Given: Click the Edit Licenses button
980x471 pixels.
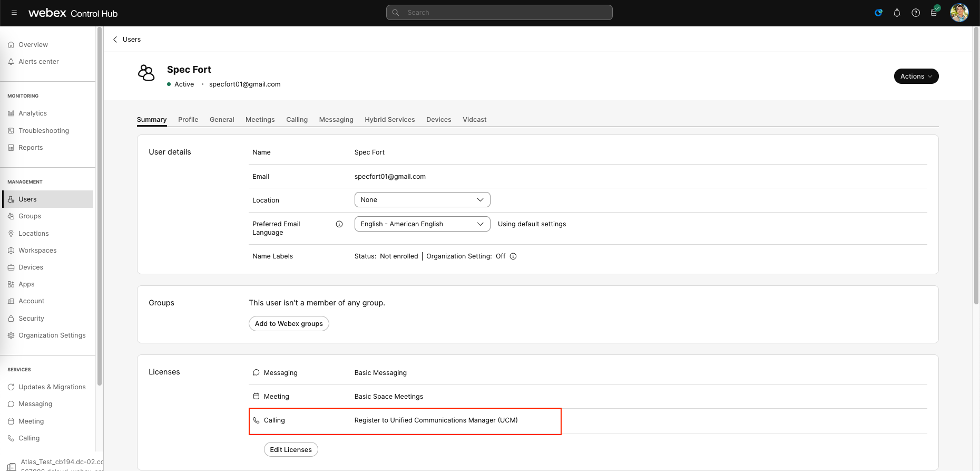Looking at the screenshot, I should pyautogui.click(x=291, y=450).
